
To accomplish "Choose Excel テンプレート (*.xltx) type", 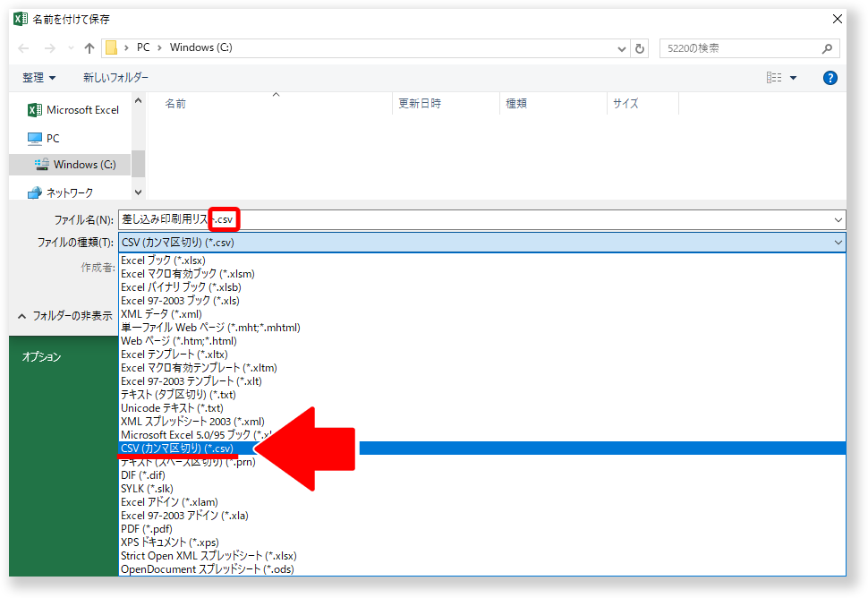I will [x=482, y=355].
